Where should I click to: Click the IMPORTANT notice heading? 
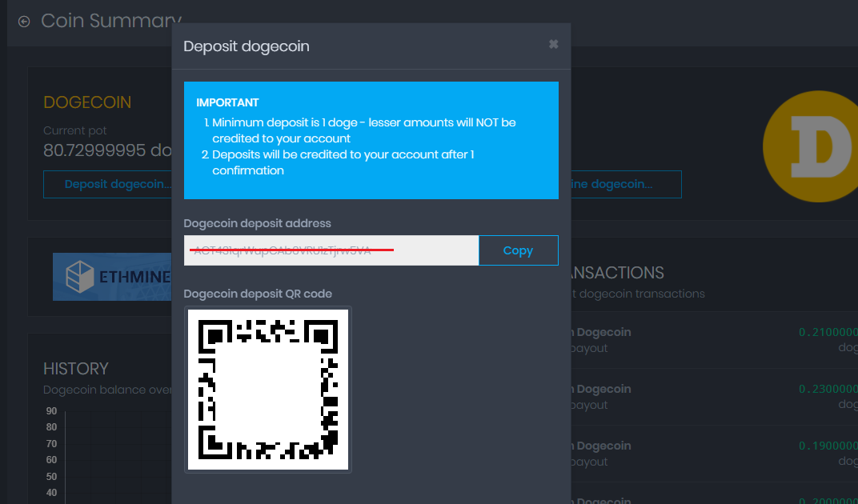coord(227,103)
